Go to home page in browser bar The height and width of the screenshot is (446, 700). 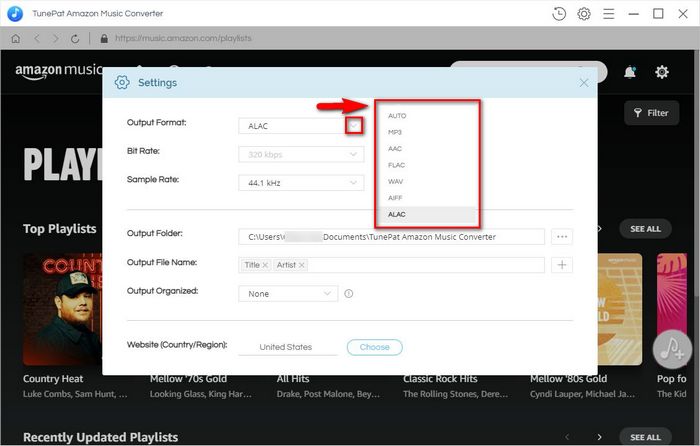(x=16, y=38)
